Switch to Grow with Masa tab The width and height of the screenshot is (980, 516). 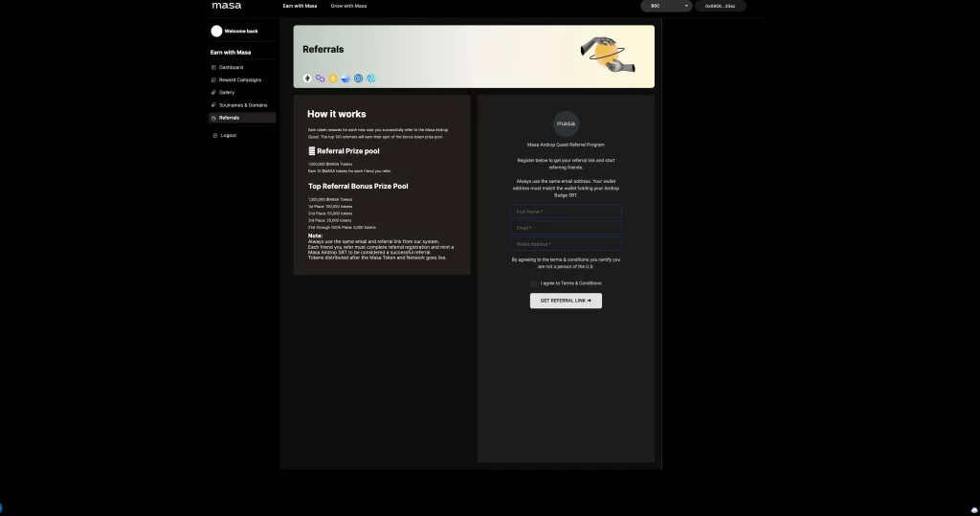pyautogui.click(x=348, y=6)
